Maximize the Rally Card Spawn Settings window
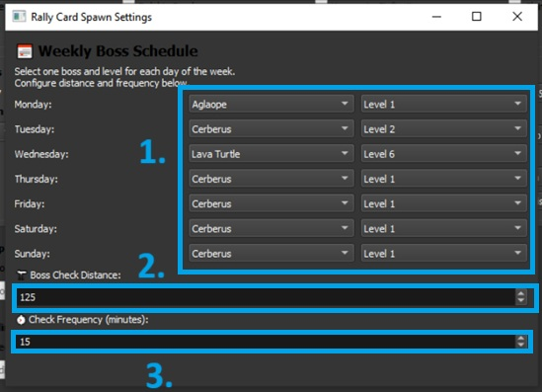542x392 pixels. [477, 16]
